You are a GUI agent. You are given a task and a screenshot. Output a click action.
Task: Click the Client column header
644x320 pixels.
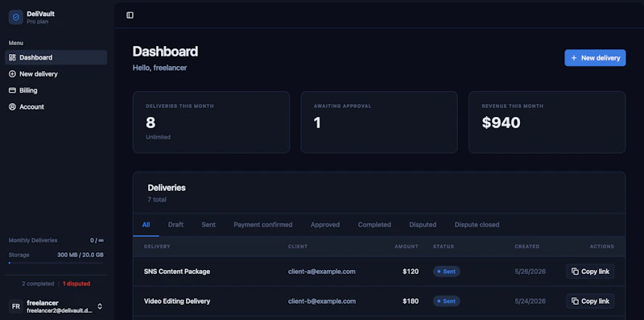point(298,247)
